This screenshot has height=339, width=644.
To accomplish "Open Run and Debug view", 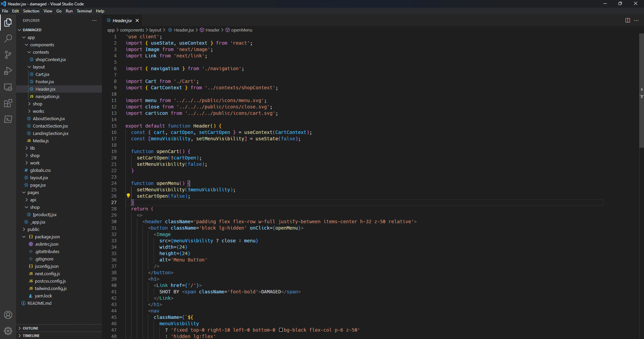I will [x=8, y=71].
